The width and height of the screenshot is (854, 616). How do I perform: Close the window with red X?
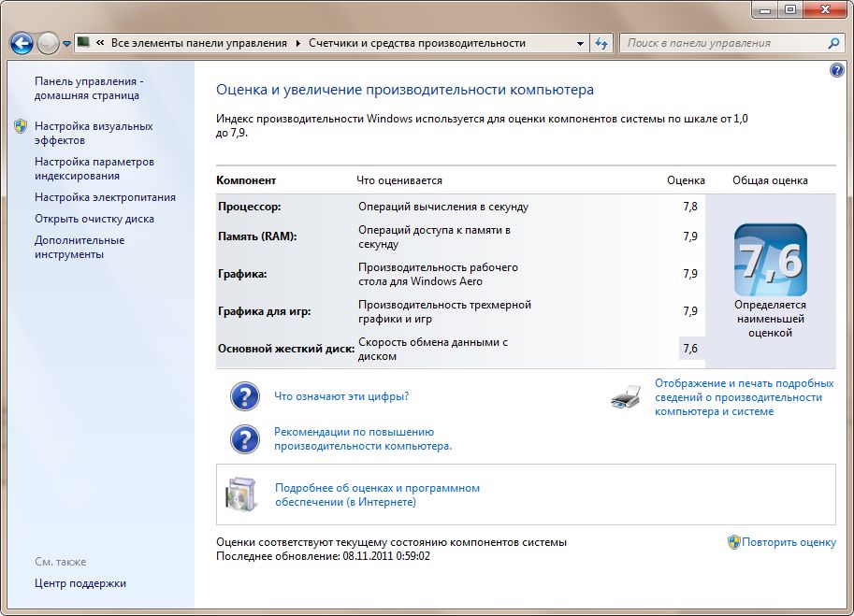825,9
